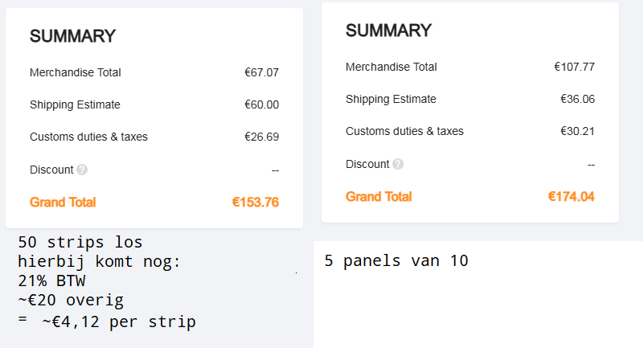This screenshot has width=644, height=348.
Task: Click the right SUMMARY heading
Action: 388,31
